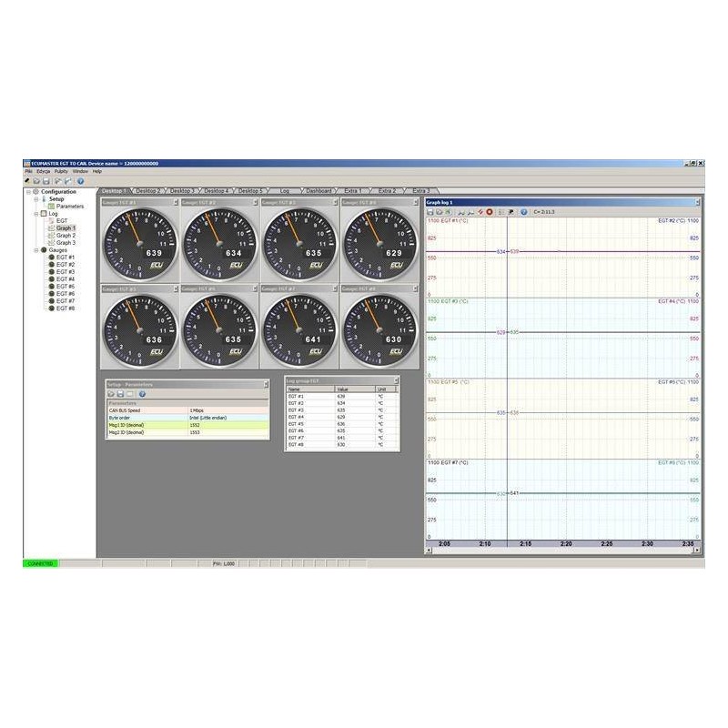
Task: Click the red stop icon in Graph log toolbar
Action: tap(490, 211)
